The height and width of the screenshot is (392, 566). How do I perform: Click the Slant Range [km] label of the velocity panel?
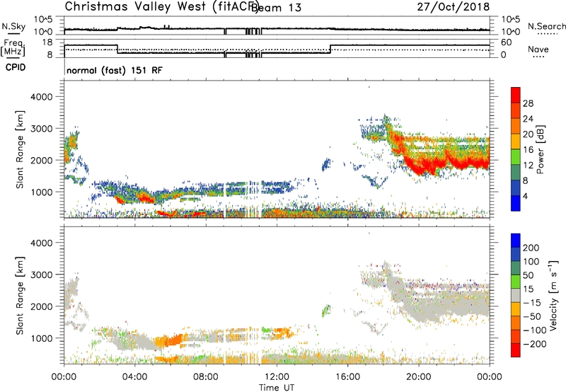click(x=20, y=295)
